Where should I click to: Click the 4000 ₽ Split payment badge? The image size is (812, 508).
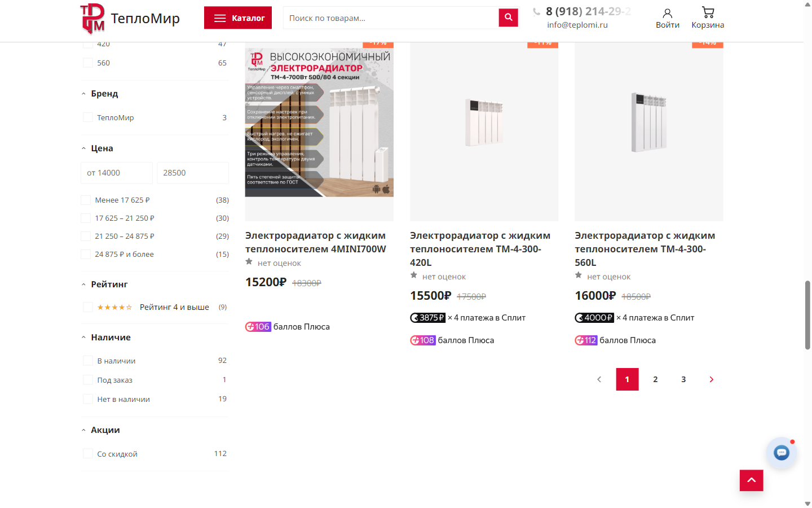tap(594, 318)
